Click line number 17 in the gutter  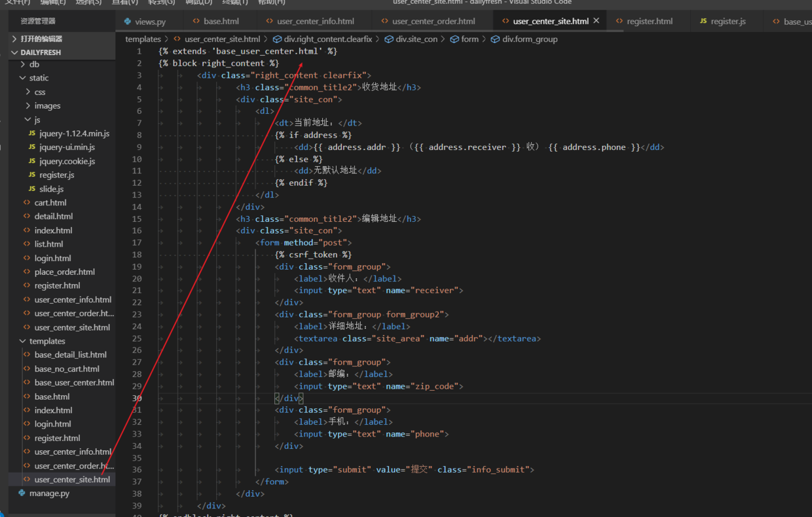click(137, 243)
